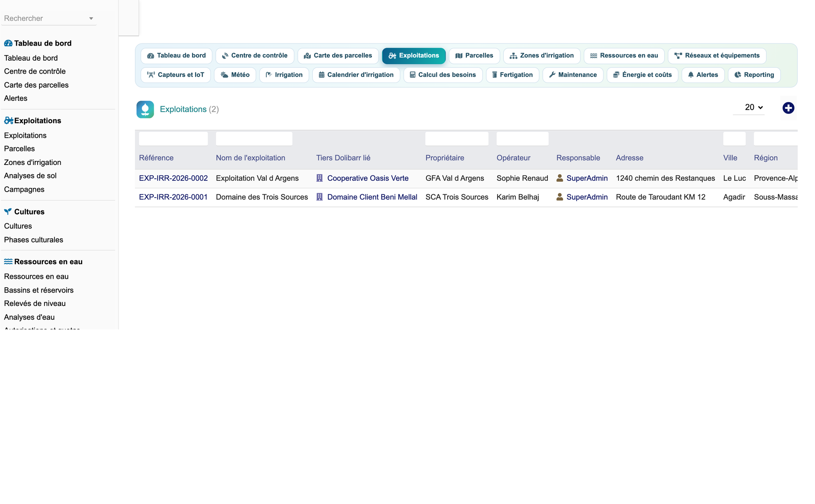Click the user icon in EXP-IRR-2026-0001 row
The width and height of the screenshot is (815, 504).
tap(560, 197)
